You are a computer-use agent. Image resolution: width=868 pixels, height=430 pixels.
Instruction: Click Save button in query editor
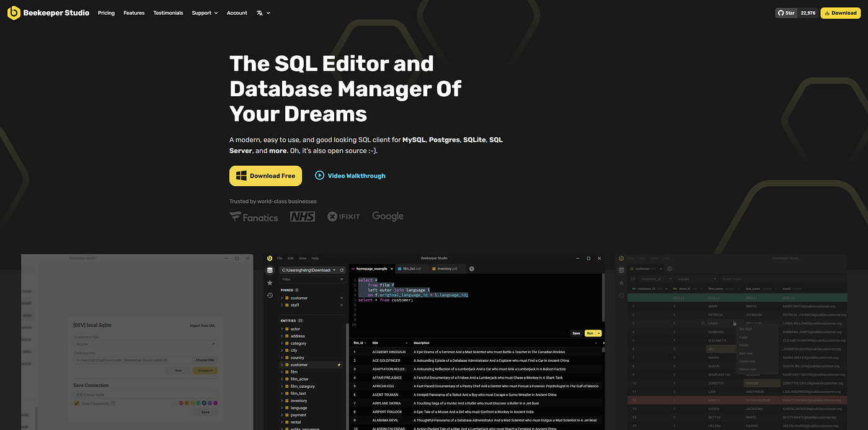[x=576, y=333]
